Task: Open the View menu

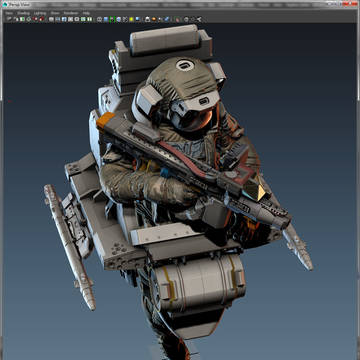Action: pos(9,13)
